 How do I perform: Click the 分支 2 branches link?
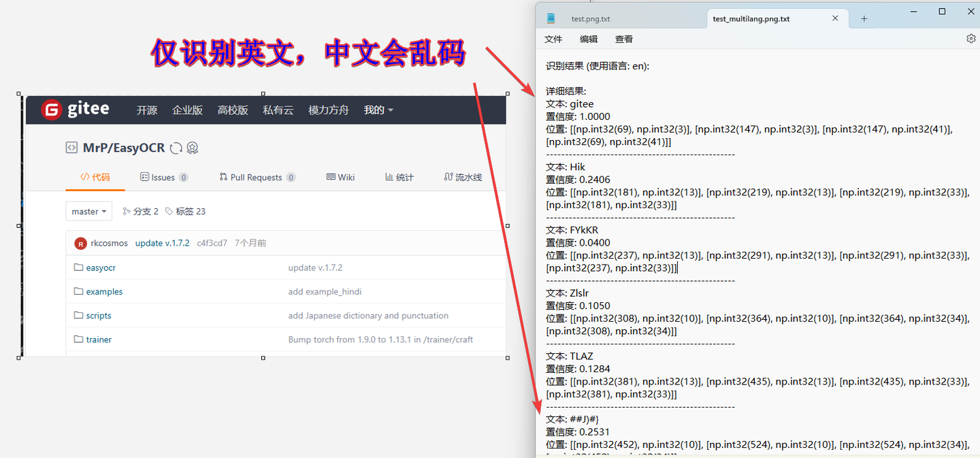tap(145, 211)
